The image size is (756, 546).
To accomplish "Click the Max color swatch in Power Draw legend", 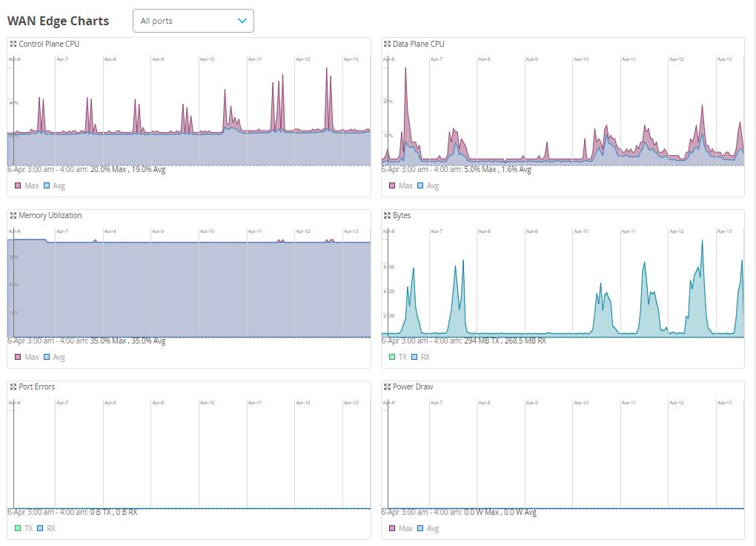I will pos(392,528).
